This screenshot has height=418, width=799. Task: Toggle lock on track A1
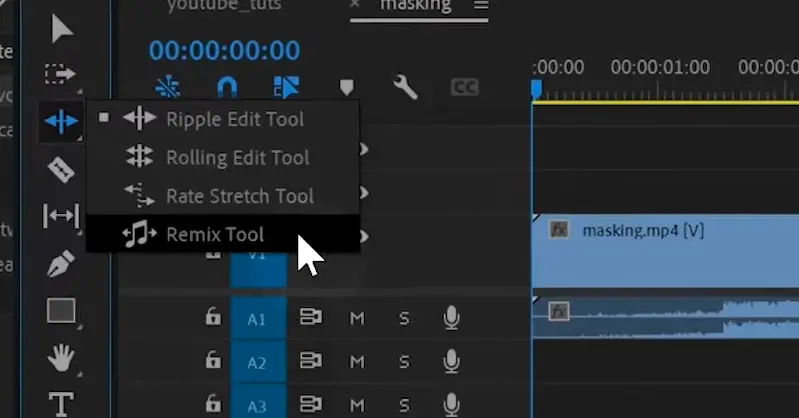(x=212, y=318)
